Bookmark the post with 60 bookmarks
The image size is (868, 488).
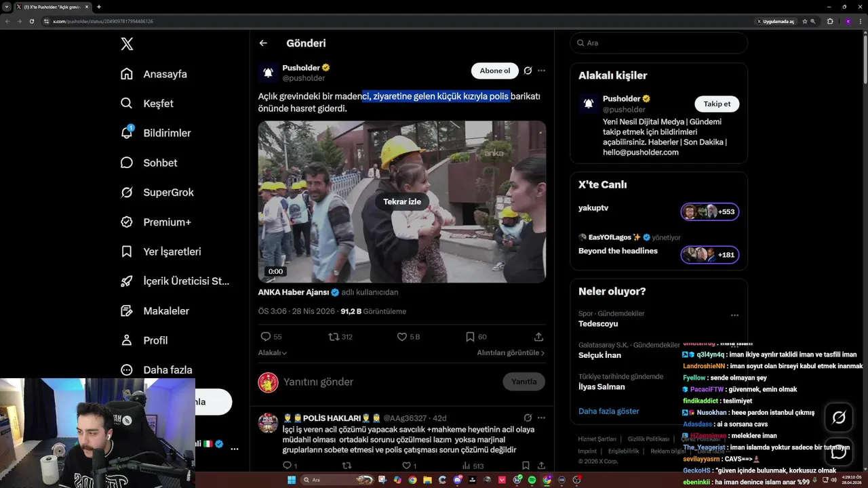tap(476, 336)
